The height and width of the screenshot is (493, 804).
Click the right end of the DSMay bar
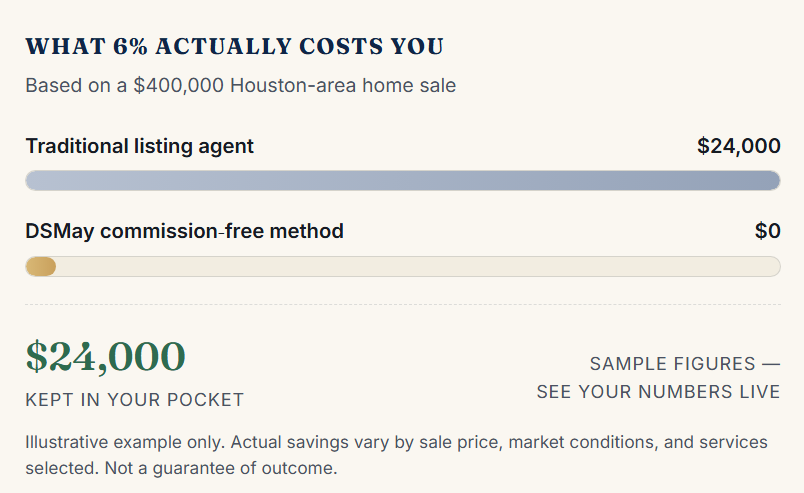(772, 267)
